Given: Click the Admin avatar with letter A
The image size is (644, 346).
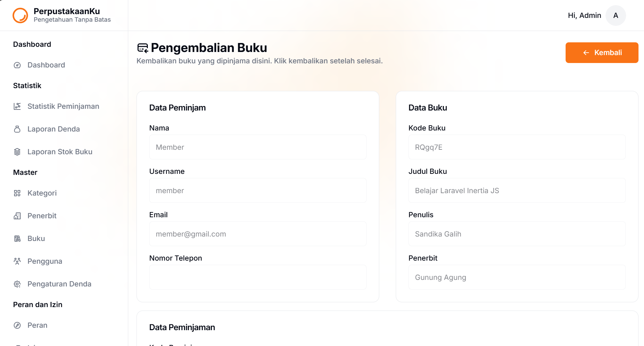Looking at the screenshot, I should 615,15.
